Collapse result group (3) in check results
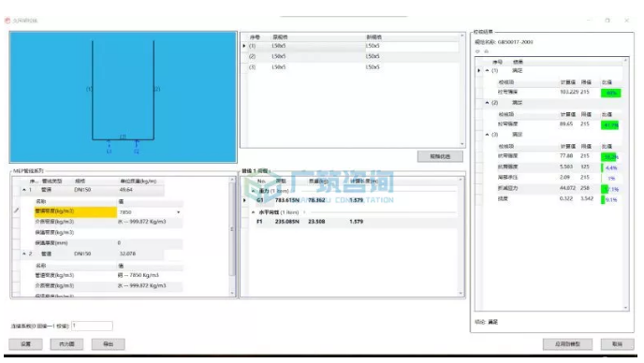Screen dimensions: 644x363 click(x=487, y=135)
